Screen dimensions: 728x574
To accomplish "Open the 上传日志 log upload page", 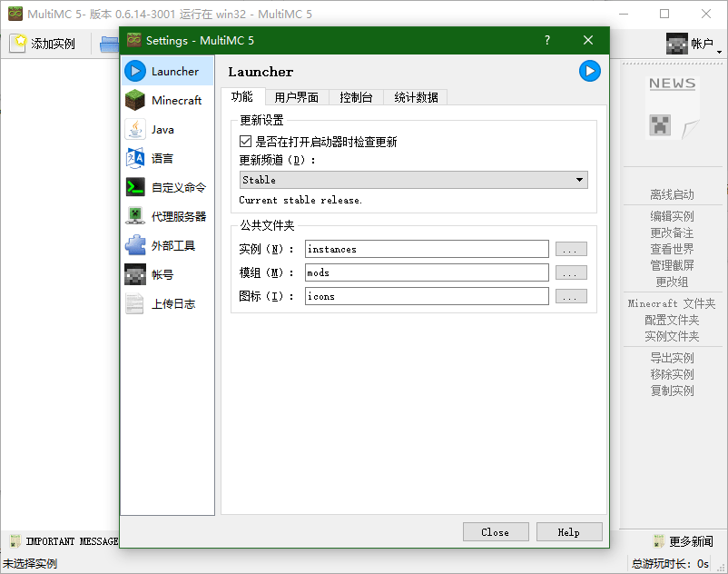I will 167,303.
